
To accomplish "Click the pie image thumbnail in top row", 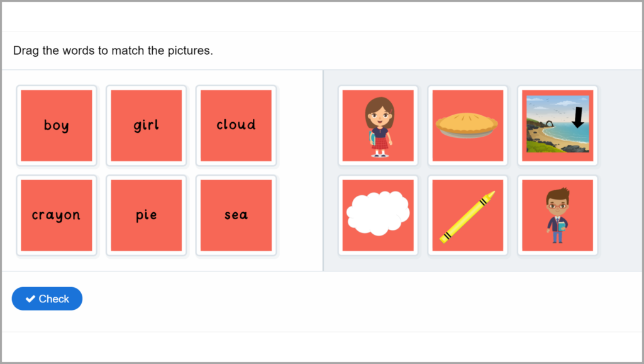I will [467, 125].
